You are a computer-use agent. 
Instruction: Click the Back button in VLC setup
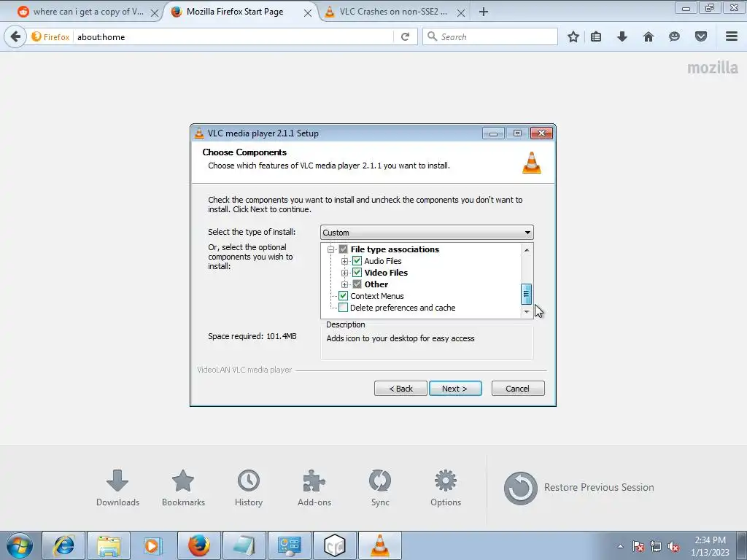pyautogui.click(x=400, y=389)
